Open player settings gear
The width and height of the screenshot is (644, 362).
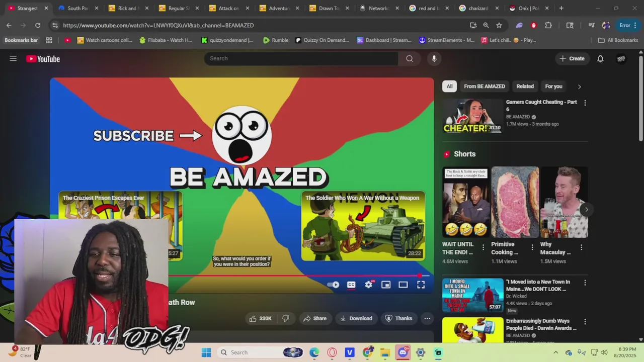pos(369,285)
